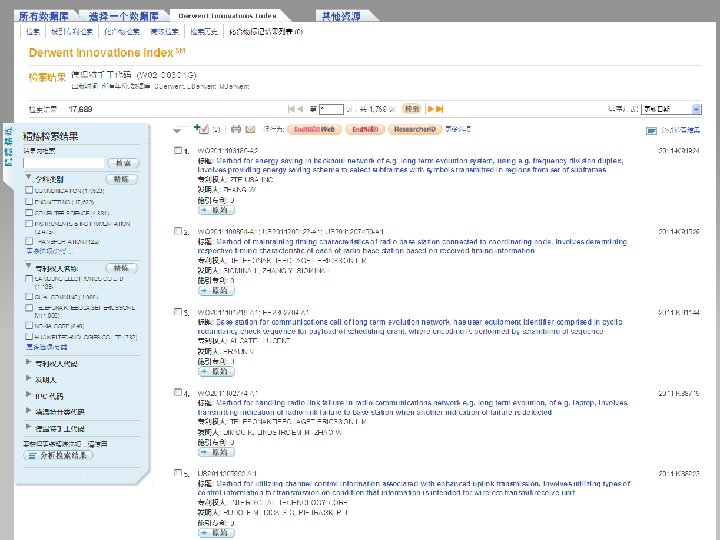Expand the Derwent manual codes section
Screen dimensions: 720x540
click(x=28, y=427)
